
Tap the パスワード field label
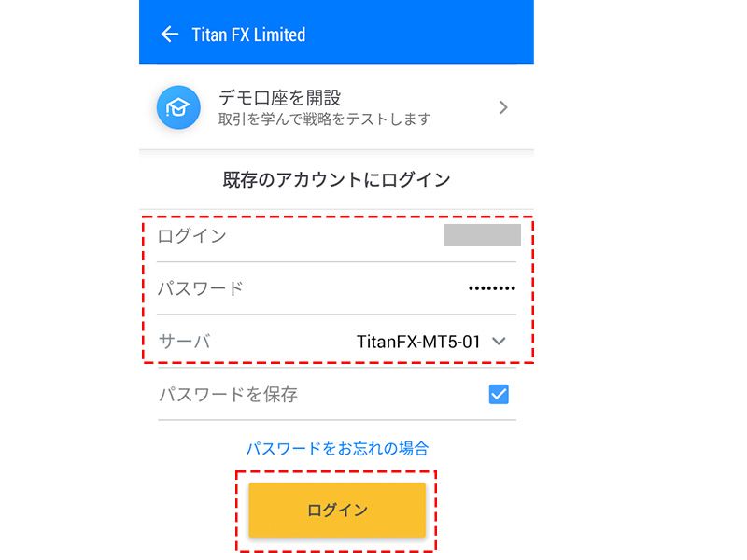201,288
